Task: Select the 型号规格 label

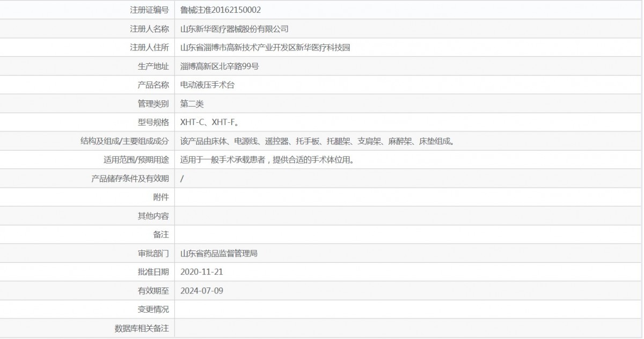Action: point(153,122)
